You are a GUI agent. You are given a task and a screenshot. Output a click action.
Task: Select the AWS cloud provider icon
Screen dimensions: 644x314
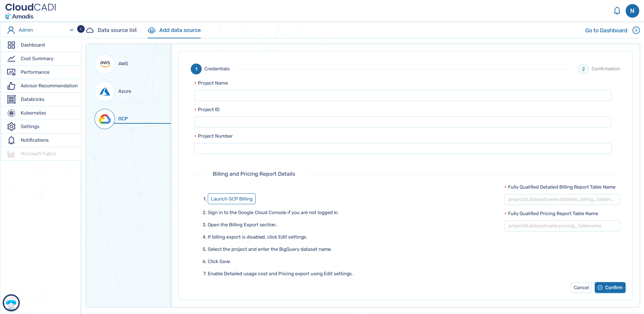pos(105,64)
